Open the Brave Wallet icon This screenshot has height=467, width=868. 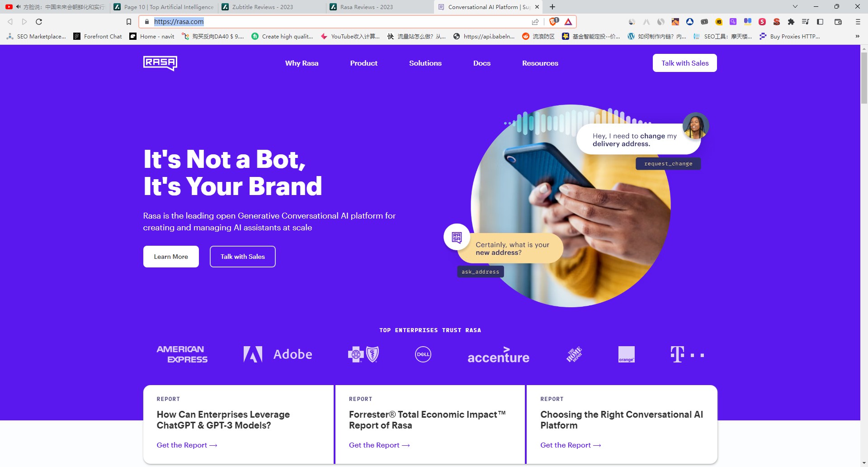click(x=838, y=22)
